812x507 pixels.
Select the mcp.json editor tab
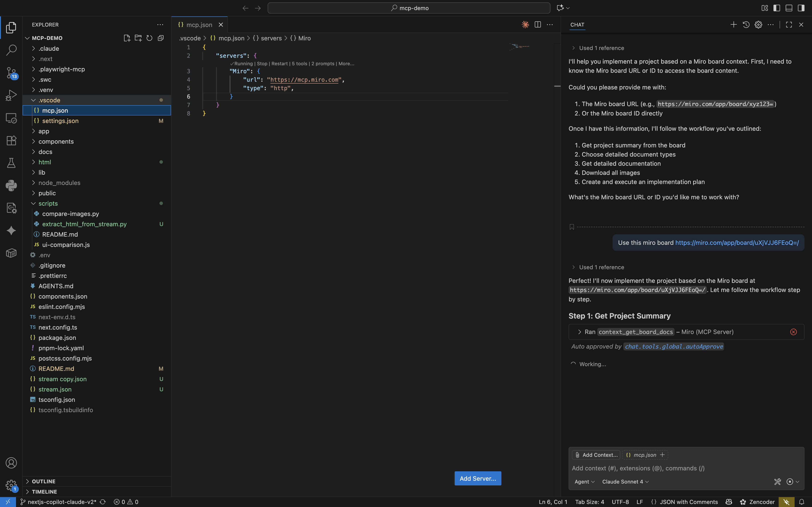[199, 25]
